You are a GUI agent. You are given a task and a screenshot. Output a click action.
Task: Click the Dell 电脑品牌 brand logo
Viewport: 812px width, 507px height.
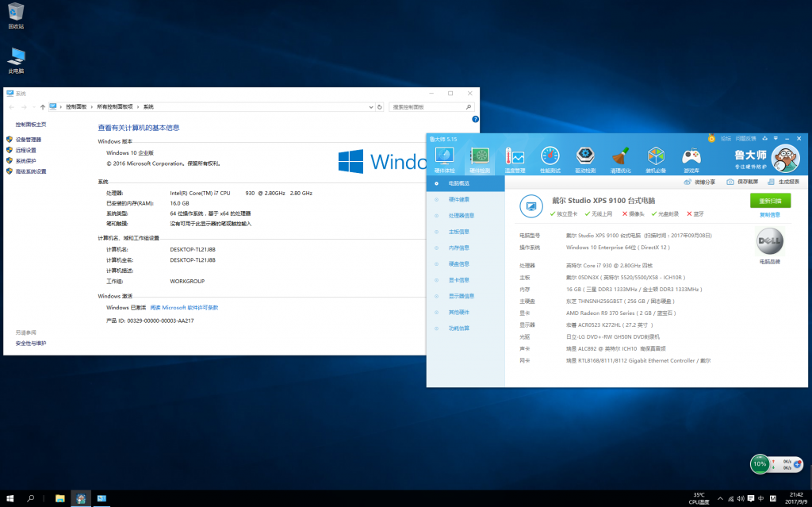(769, 240)
